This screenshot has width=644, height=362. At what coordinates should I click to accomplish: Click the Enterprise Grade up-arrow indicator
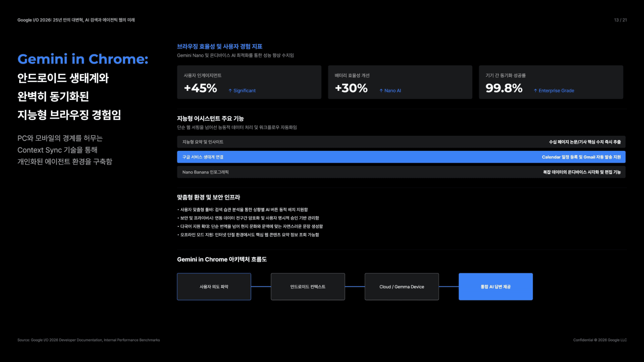(x=554, y=90)
